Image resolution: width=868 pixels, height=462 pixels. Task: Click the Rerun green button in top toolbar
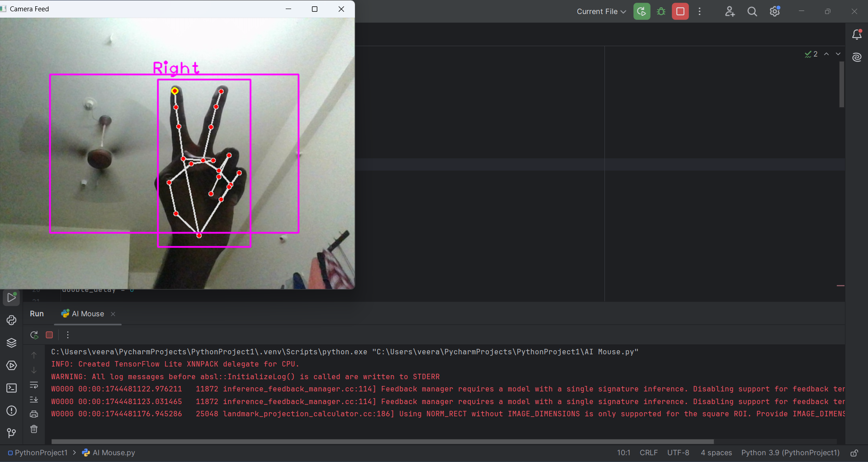(x=642, y=11)
